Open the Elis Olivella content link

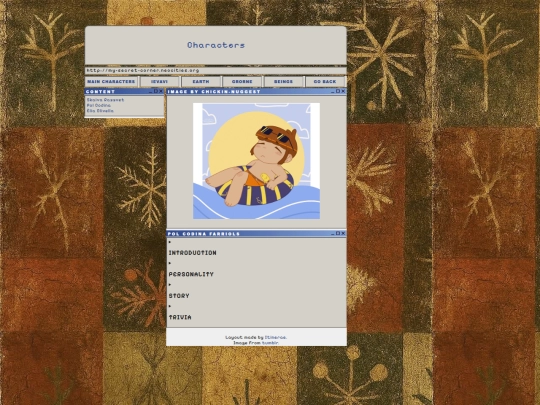point(100,111)
